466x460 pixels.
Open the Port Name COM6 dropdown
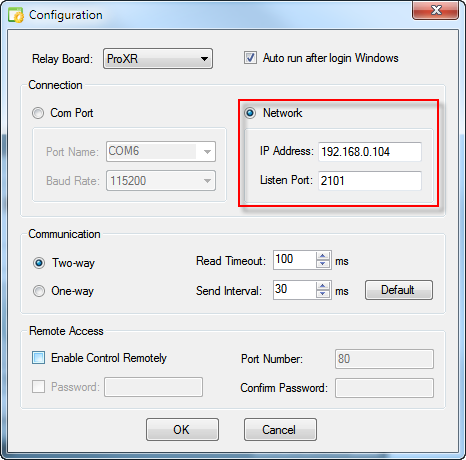coord(161,152)
